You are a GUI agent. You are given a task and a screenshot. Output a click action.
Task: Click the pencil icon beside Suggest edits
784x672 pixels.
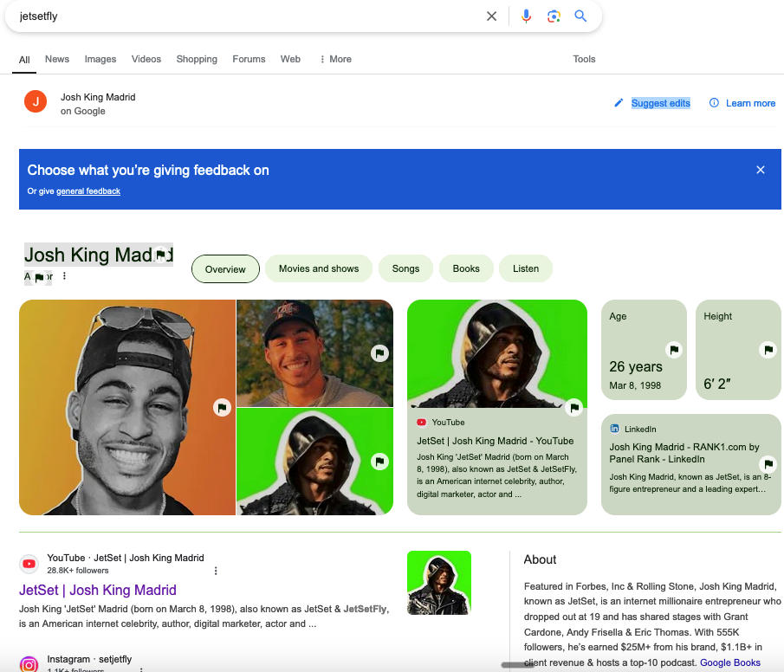pyautogui.click(x=619, y=103)
